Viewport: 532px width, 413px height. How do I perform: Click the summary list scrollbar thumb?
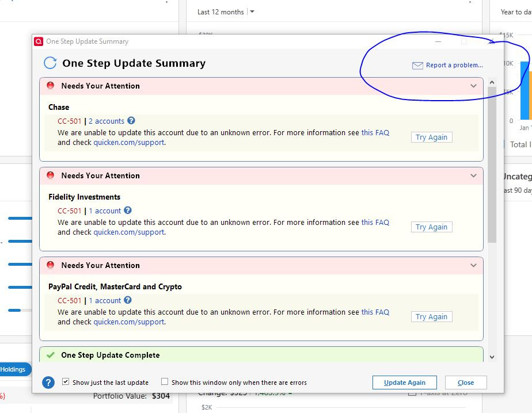pos(492,165)
